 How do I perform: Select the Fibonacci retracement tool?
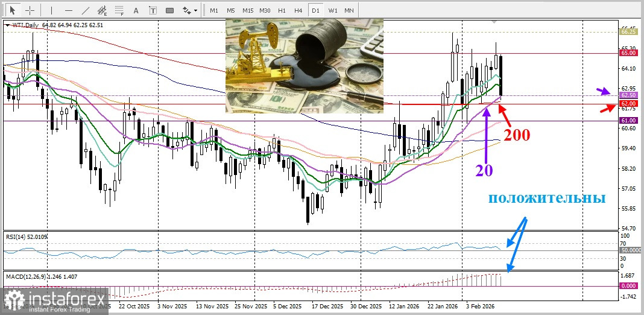(x=119, y=10)
